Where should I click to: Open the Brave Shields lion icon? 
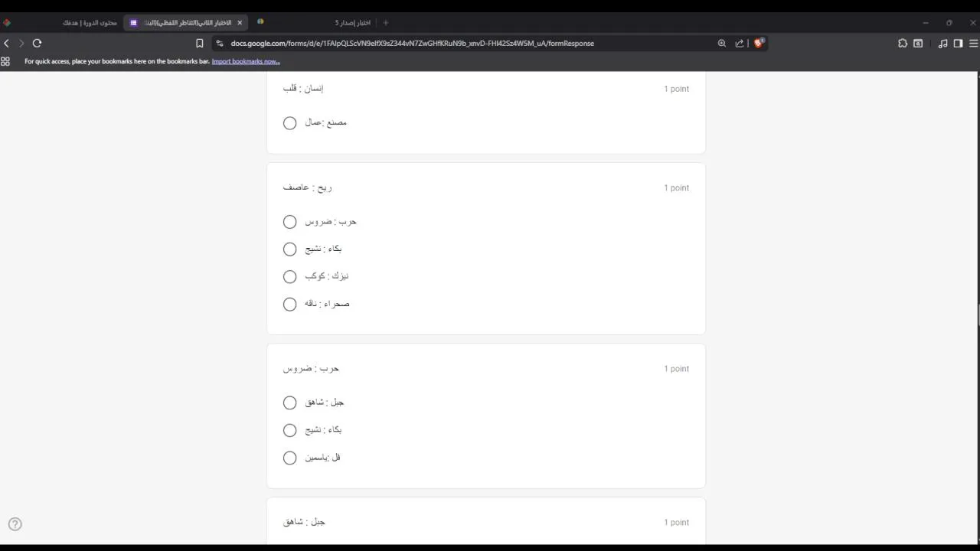(x=759, y=44)
